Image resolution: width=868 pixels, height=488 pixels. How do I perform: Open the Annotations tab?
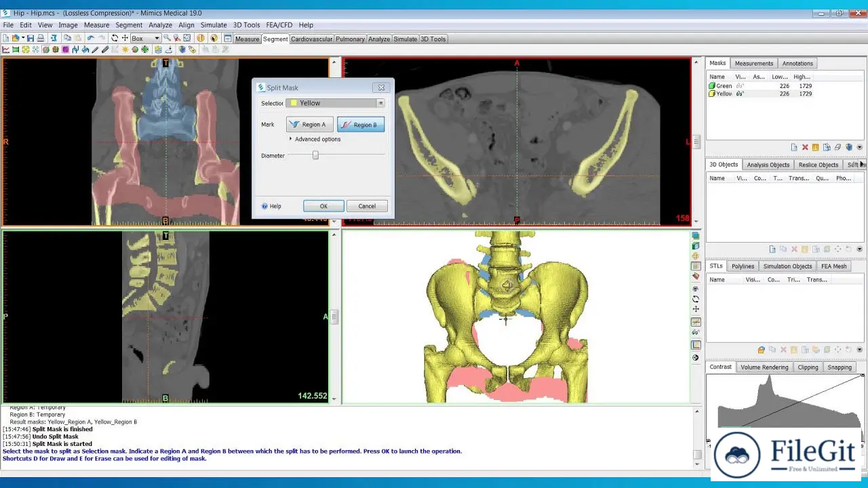[x=797, y=63]
